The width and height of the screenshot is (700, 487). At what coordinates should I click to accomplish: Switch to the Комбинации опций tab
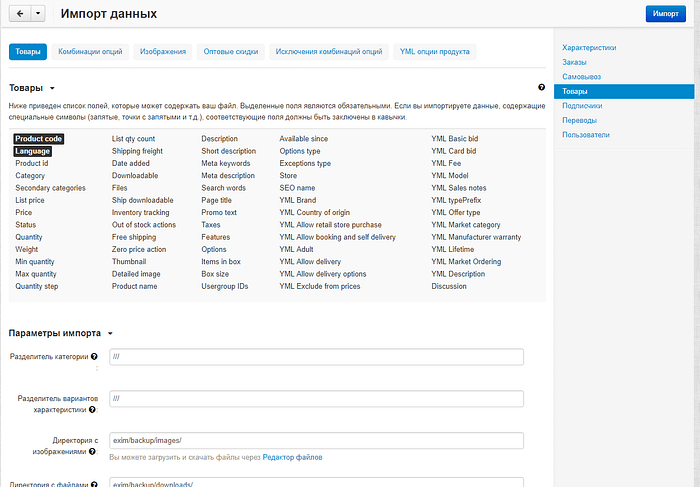point(90,51)
